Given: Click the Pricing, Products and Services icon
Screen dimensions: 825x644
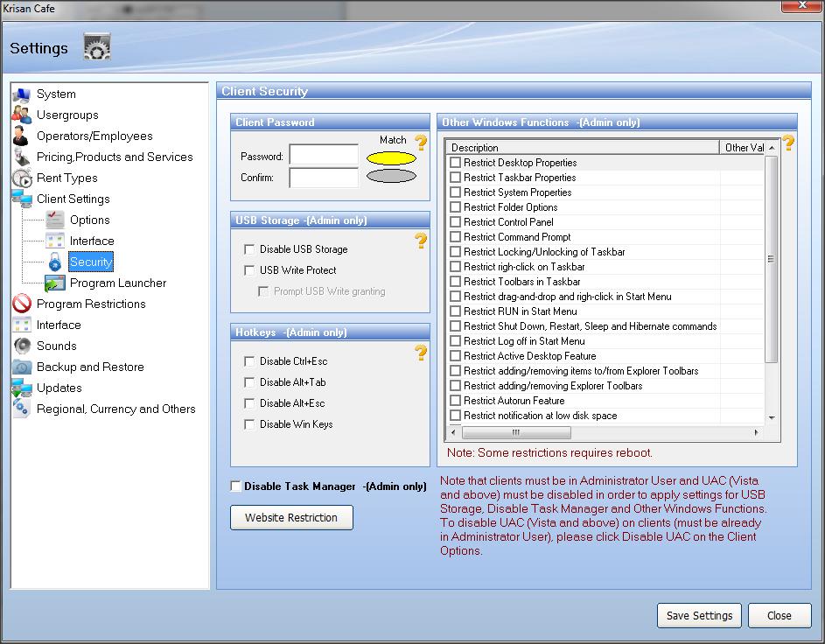Looking at the screenshot, I should [x=22, y=157].
